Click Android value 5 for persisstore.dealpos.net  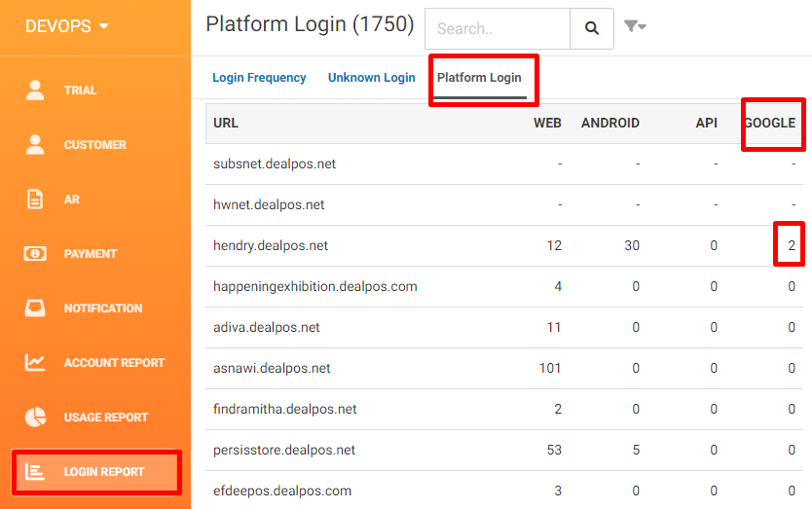pos(636,450)
